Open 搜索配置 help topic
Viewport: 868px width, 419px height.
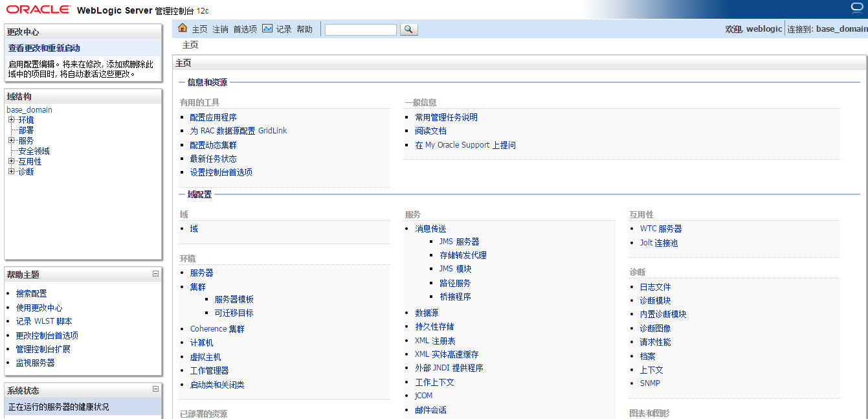click(32, 293)
